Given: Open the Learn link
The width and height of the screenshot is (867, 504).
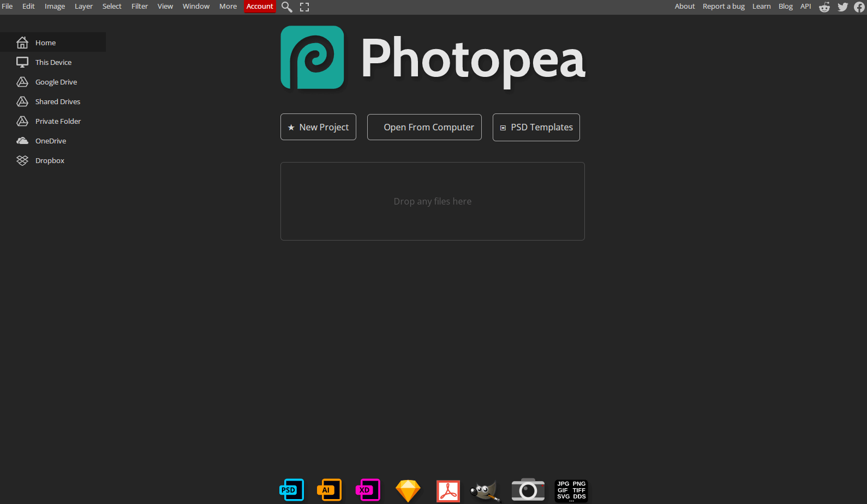Looking at the screenshot, I should pyautogui.click(x=762, y=7).
